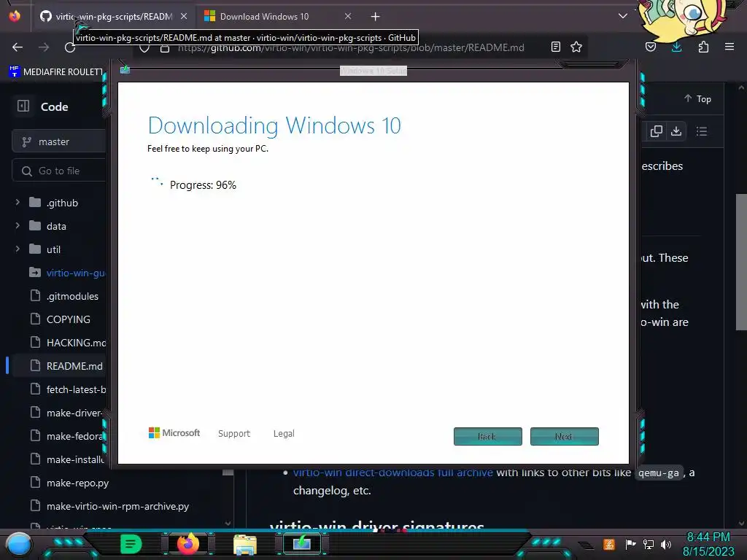Bookmark this page with the star icon
The width and height of the screenshot is (747, 560).
coord(576,47)
